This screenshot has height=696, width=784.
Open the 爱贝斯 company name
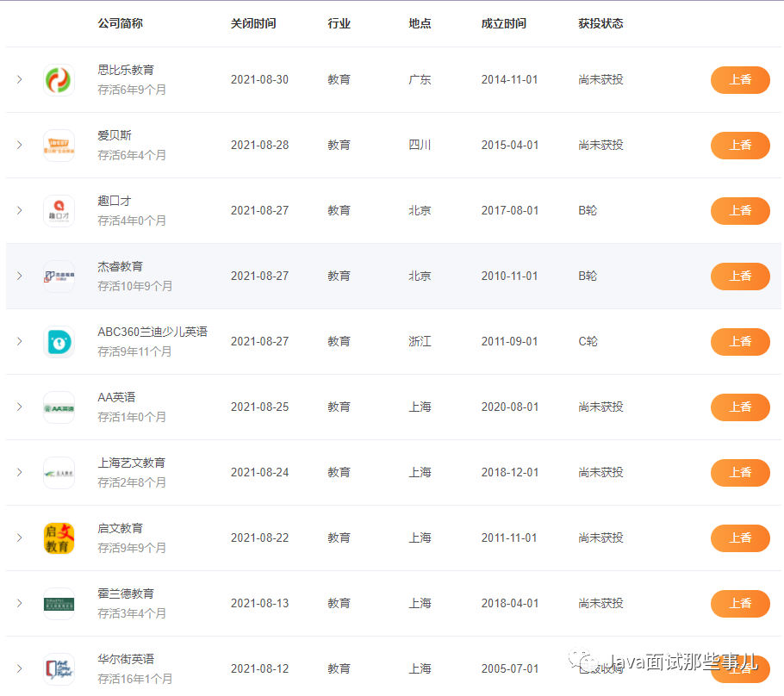point(115,135)
